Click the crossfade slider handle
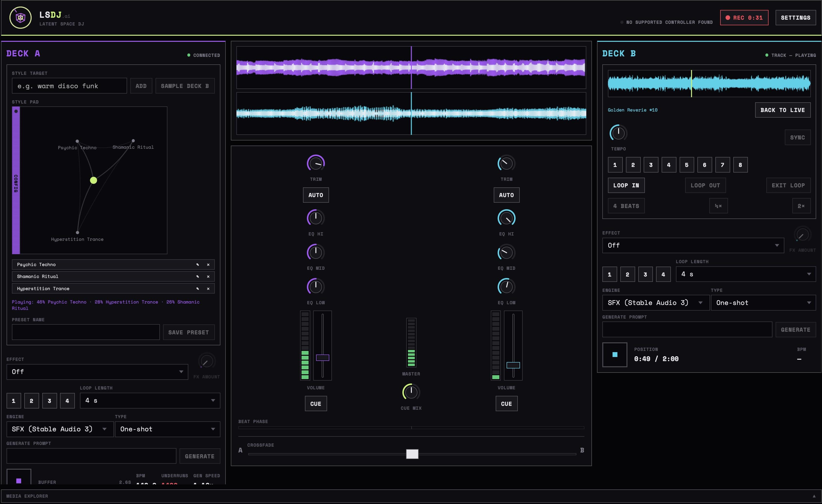 pyautogui.click(x=412, y=454)
